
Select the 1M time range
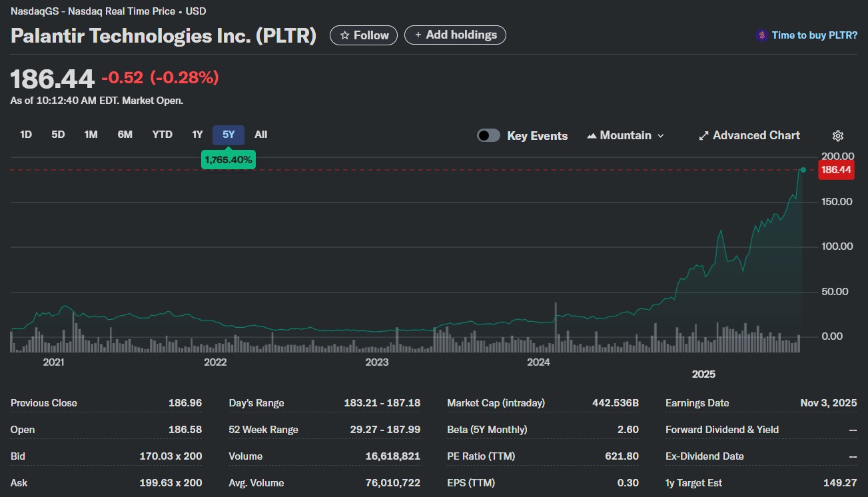coord(91,135)
